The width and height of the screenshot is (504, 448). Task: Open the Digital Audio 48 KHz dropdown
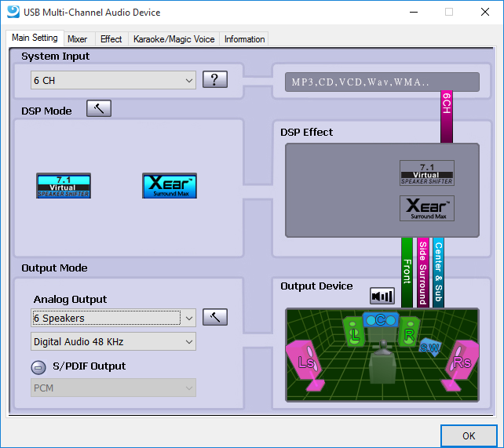[113, 341]
